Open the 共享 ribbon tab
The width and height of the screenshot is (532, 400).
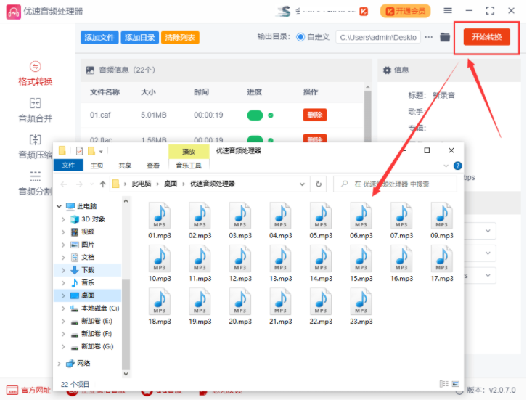click(125, 166)
